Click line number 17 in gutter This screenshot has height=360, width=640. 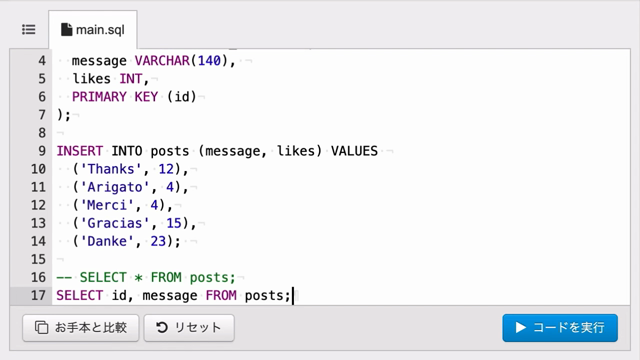pos(38,295)
